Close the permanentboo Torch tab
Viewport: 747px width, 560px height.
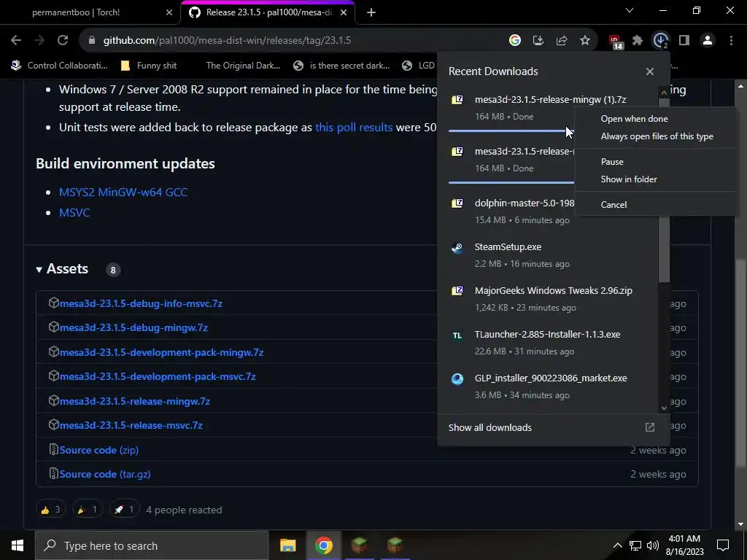(169, 12)
